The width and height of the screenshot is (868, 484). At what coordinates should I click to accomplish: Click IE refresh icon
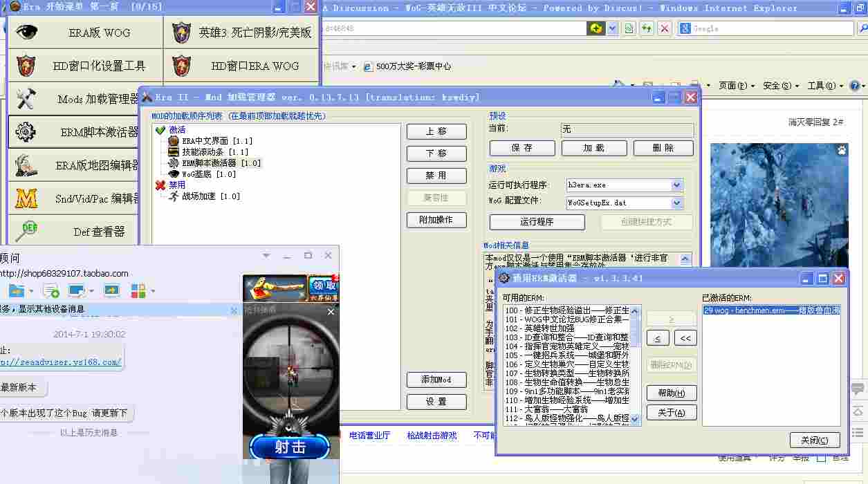(647, 28)
